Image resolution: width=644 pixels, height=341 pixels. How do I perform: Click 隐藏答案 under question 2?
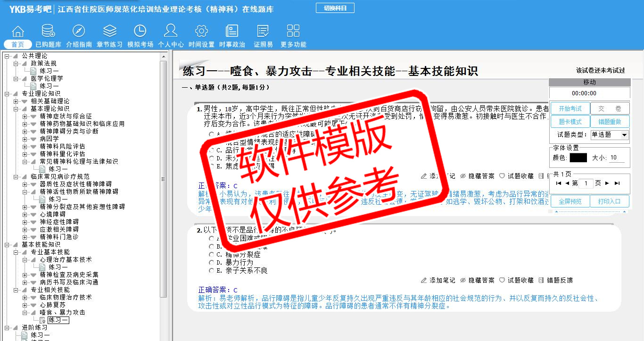point(477,280)
